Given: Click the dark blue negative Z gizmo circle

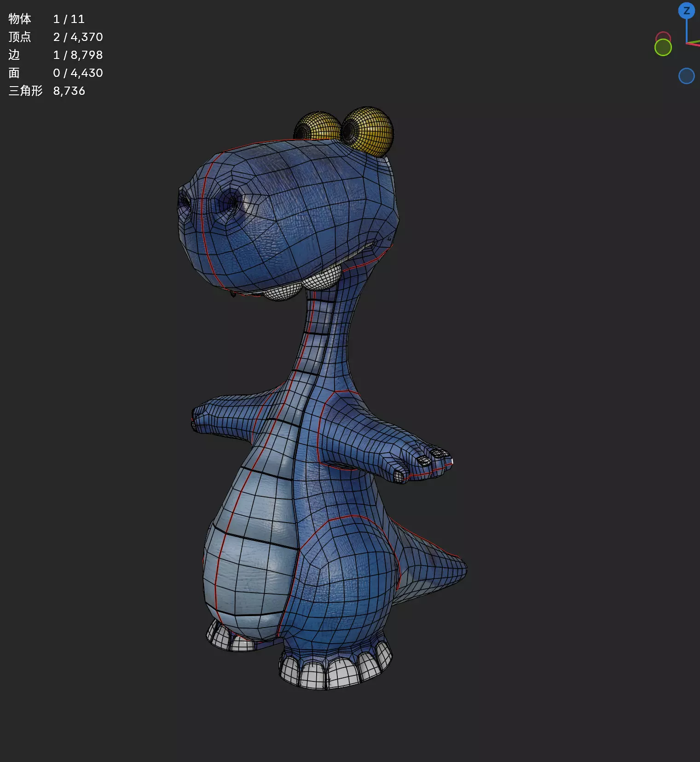Looking at the screenshot, I should pos(686,76).
